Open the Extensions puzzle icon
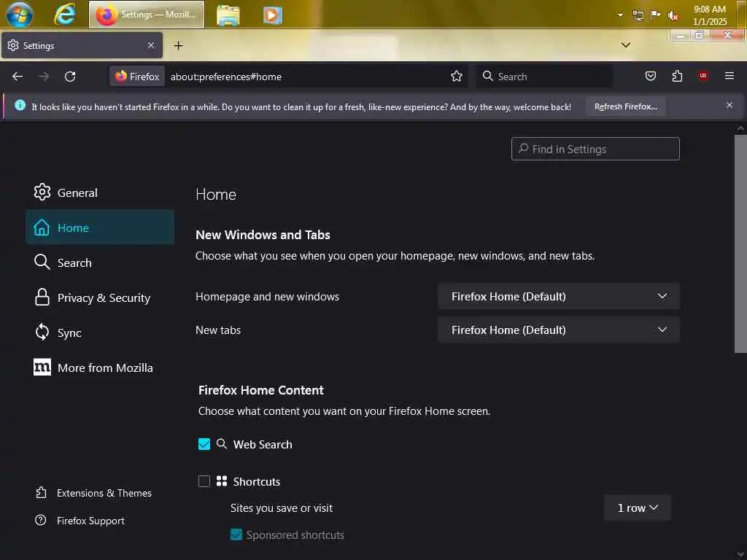The image size is (747, 560). tap(677, 76)
